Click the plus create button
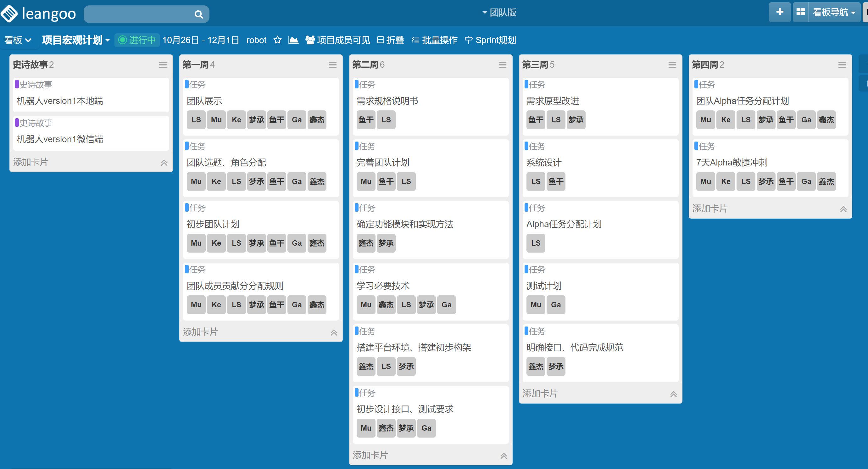 pyautogui.click(x=779, y=12)
